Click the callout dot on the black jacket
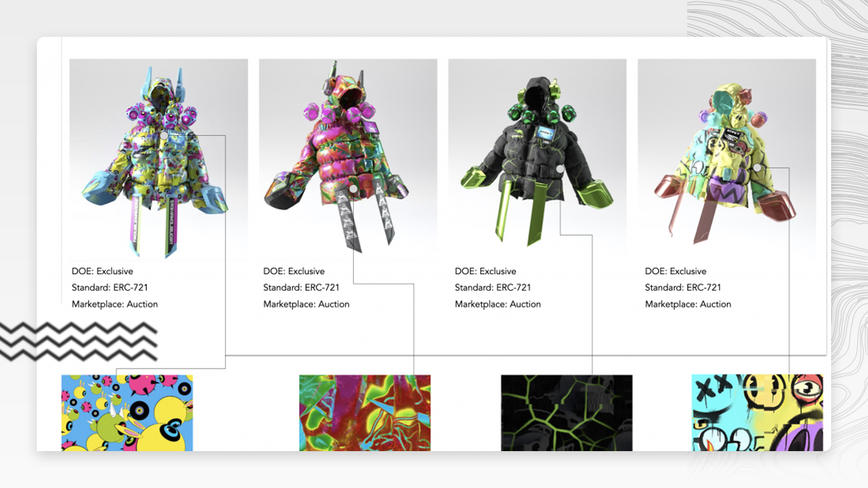 (x=561, y=170)
